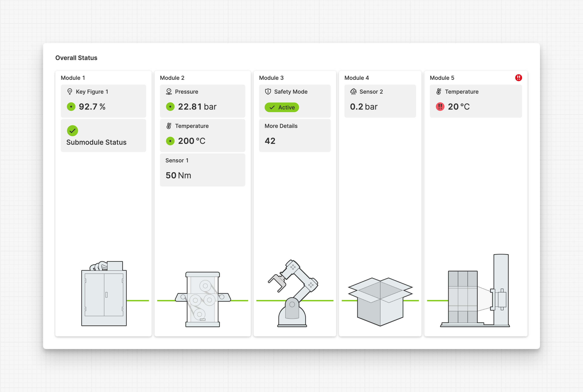Image resolution: width=583 pixels, height=392 pixels.
Task: Click green status dot beside 92.7 %
Action: [x=71, y=107]
